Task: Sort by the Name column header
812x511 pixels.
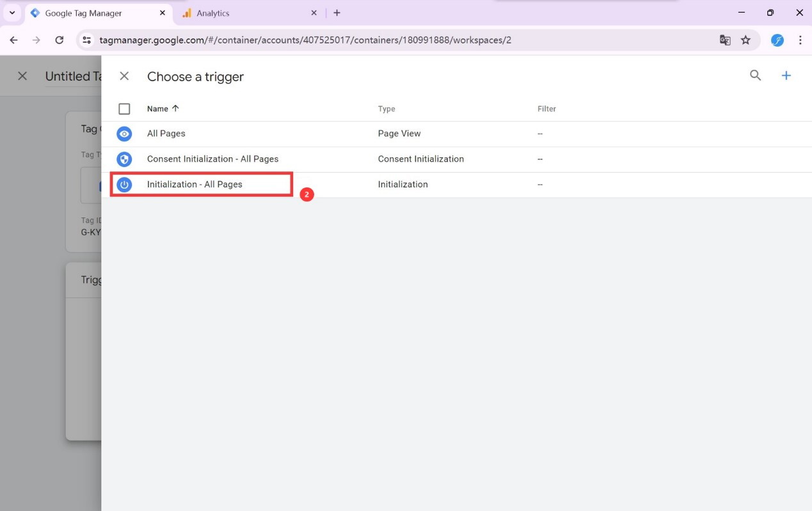Action: [x=163, y=109]
